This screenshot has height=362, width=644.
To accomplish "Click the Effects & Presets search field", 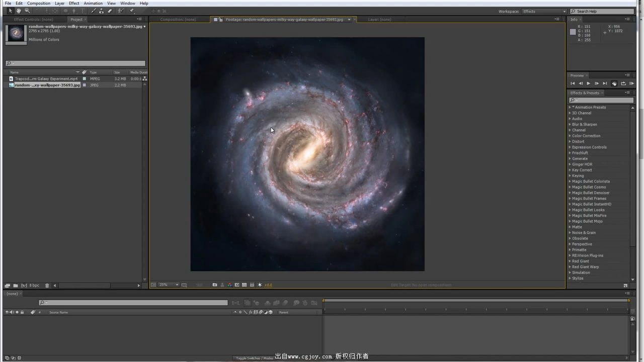I will point(601,100).
